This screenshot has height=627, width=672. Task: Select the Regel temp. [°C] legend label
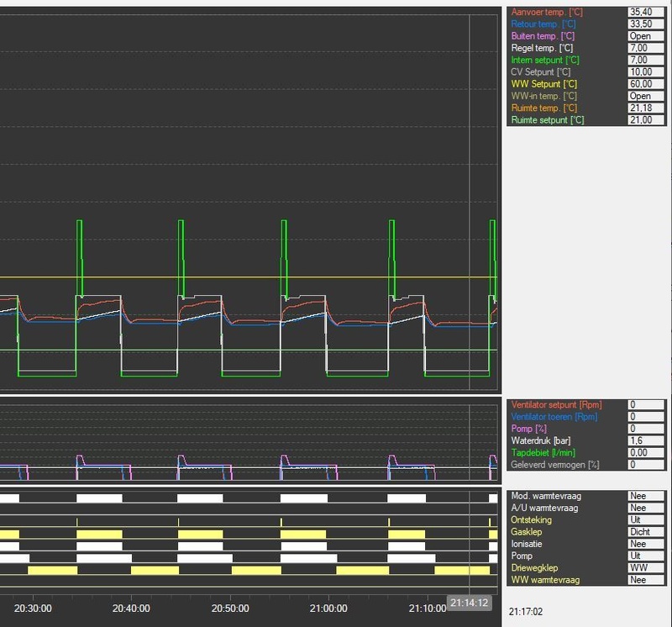tap(542, 48)
